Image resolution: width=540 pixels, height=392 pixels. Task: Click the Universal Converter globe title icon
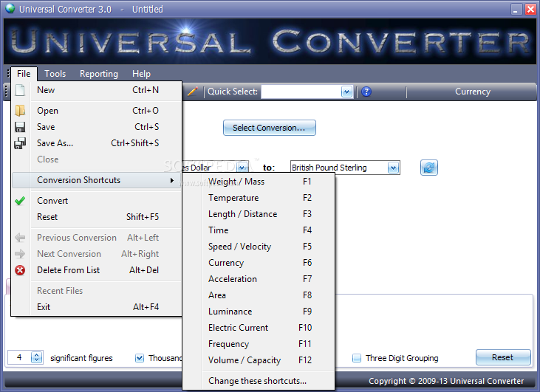click(10, 9)
